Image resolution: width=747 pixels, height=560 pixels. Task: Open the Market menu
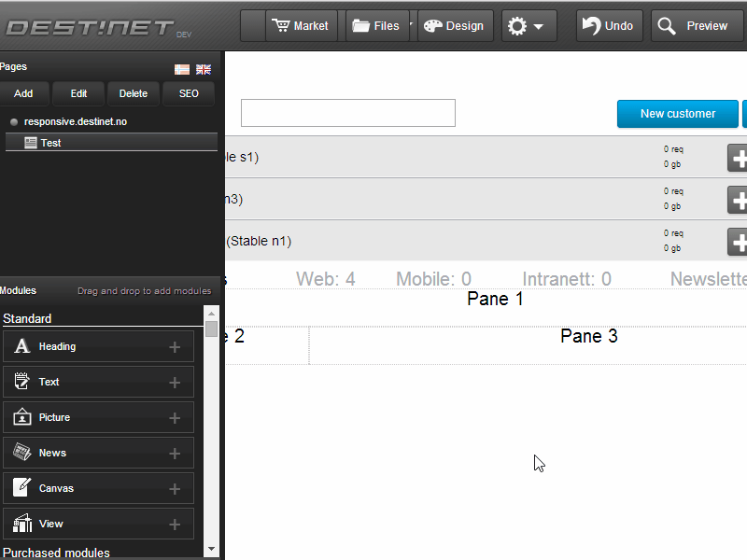tap(301, 26)
